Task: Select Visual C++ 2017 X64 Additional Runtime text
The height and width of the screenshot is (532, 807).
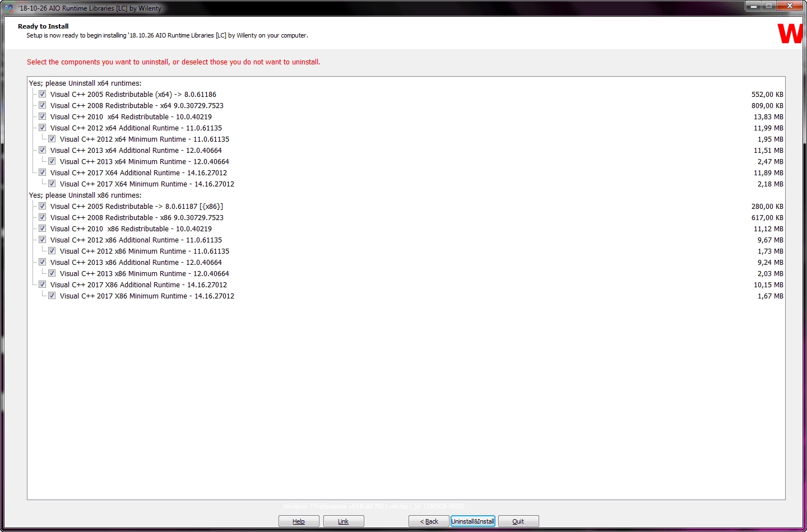Action: [138, 173]
